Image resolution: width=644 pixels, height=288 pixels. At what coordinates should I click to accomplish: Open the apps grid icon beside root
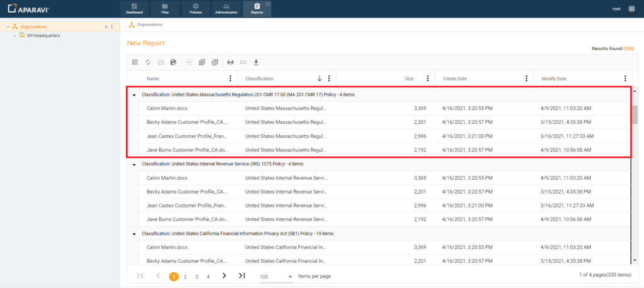[631, 9]
